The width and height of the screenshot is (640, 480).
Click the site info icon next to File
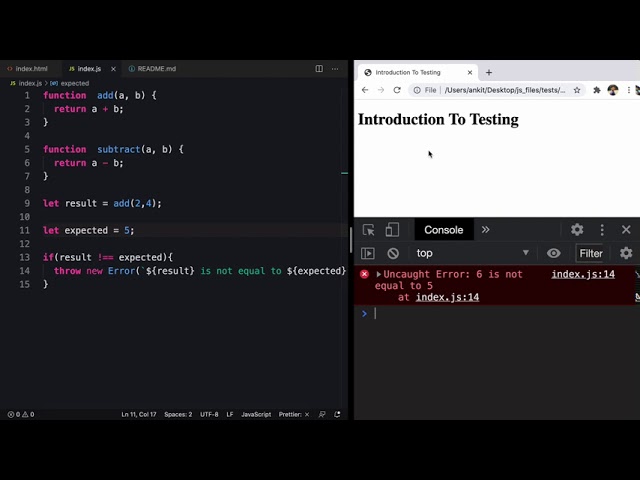(417, 90)
